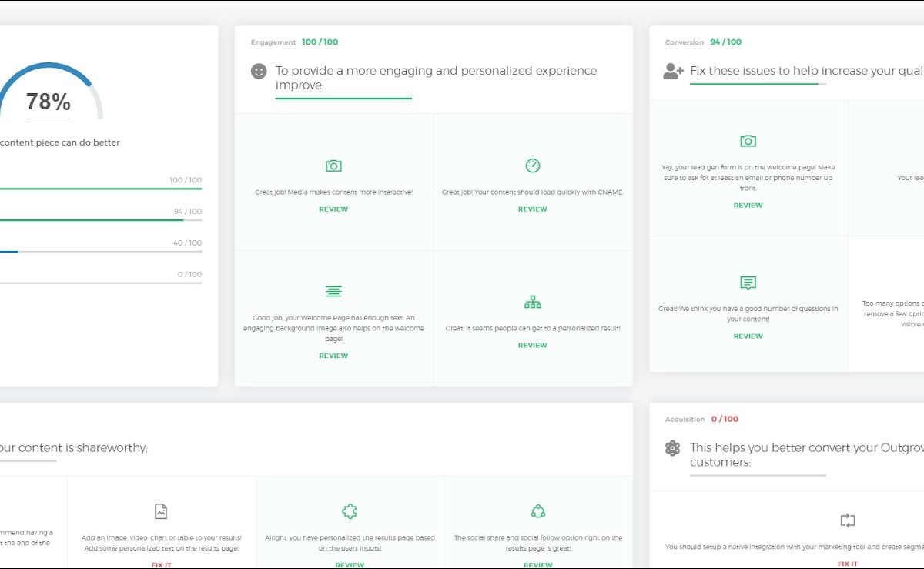This screenshot has height=569, width=924.
Task: Review the Welcome Page text tip
Action: tap(333, 356)
